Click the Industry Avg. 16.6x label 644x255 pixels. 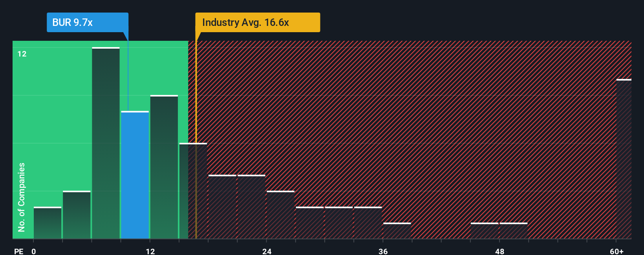point(258,22)
